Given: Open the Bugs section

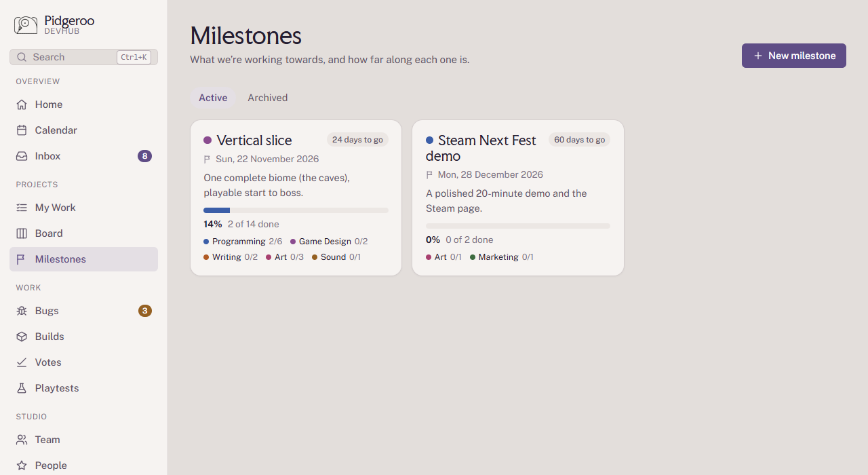Looking at the screenshot, I should tap(83, 311).
